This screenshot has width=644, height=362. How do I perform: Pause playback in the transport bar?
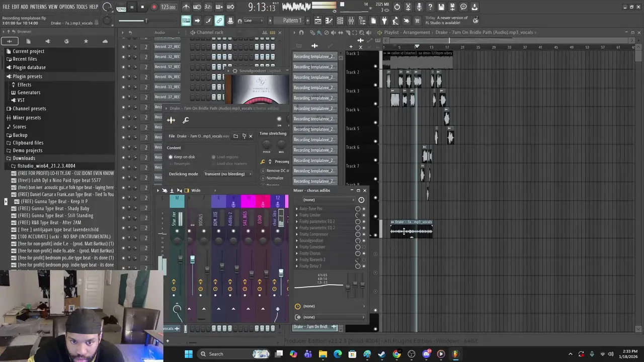point(132,7)
